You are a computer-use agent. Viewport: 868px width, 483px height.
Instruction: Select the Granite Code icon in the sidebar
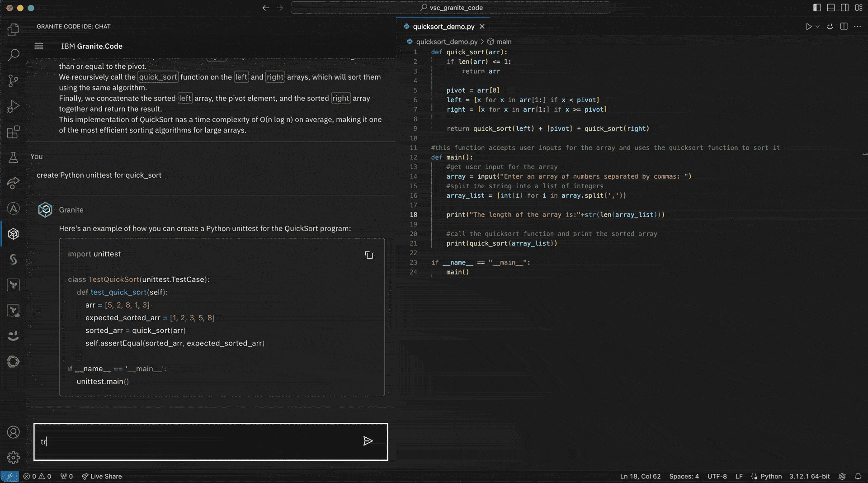13,234
